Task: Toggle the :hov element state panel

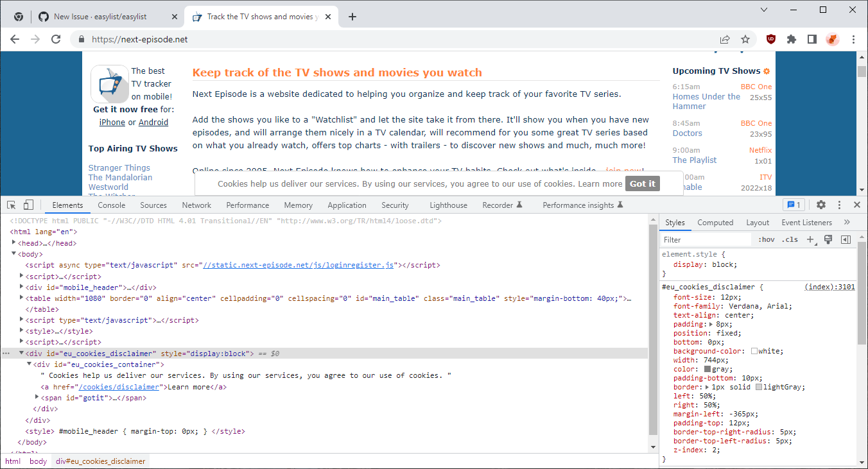Action: [766, 240]
